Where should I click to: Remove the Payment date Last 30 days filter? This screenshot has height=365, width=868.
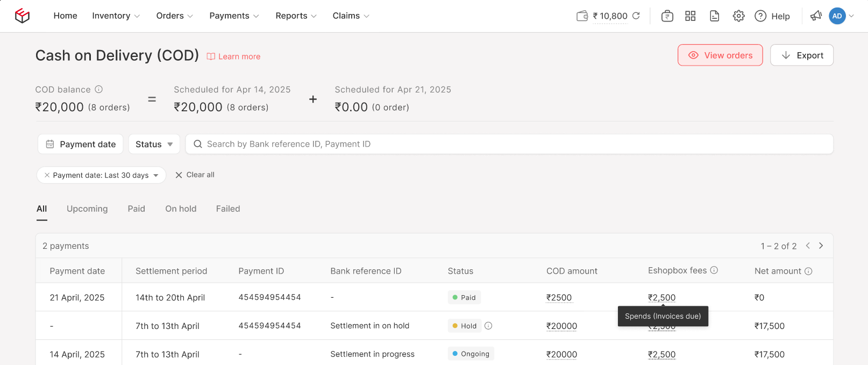[x=47, y=175]
